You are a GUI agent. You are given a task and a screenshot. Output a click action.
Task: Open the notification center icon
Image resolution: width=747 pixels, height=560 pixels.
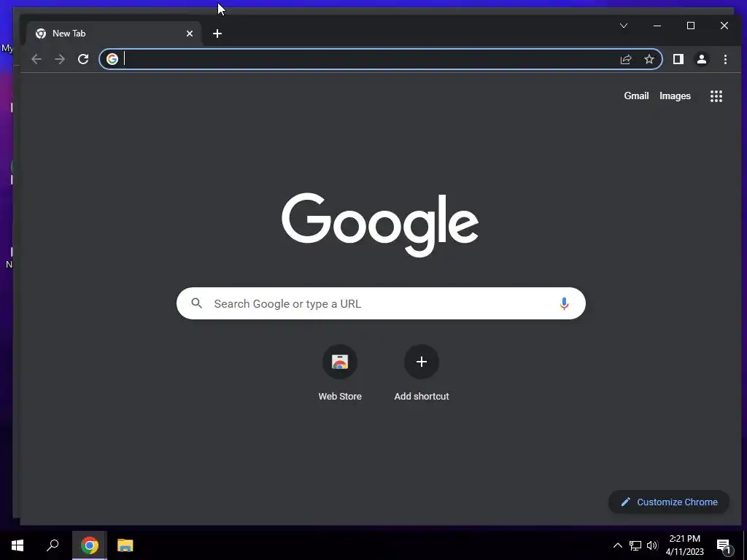tap(724, 546)
